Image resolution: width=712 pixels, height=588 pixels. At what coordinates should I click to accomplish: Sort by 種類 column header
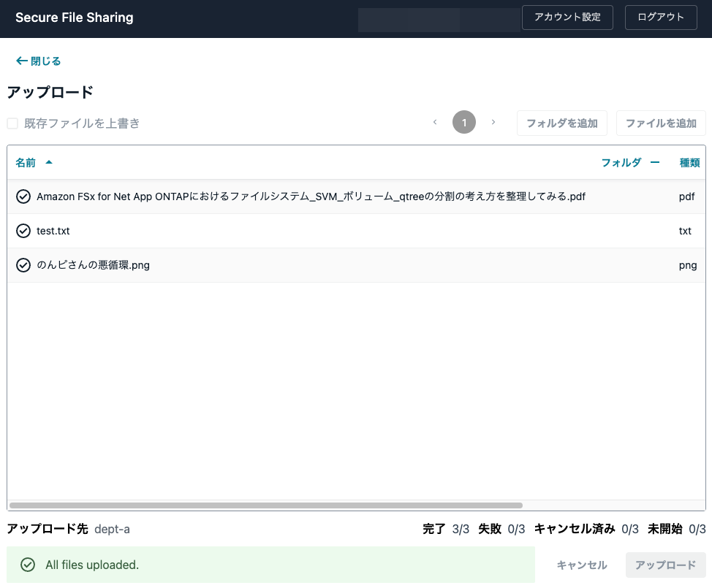pos(689,162)
